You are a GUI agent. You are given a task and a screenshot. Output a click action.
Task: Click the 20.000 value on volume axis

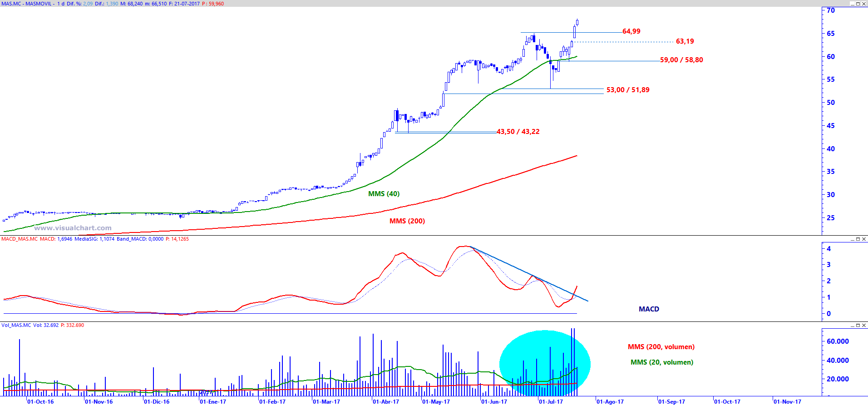pyautogui.click(x=838, y=379)
